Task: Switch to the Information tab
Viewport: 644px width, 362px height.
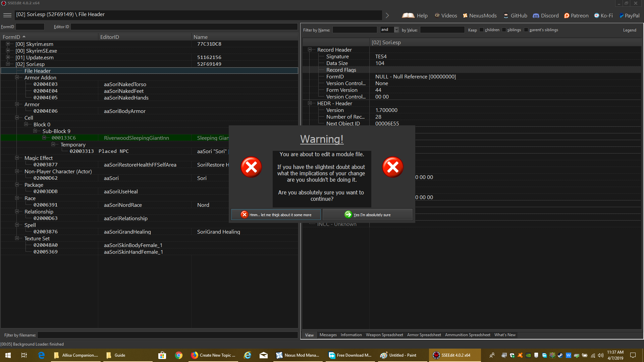Action: 351,335
